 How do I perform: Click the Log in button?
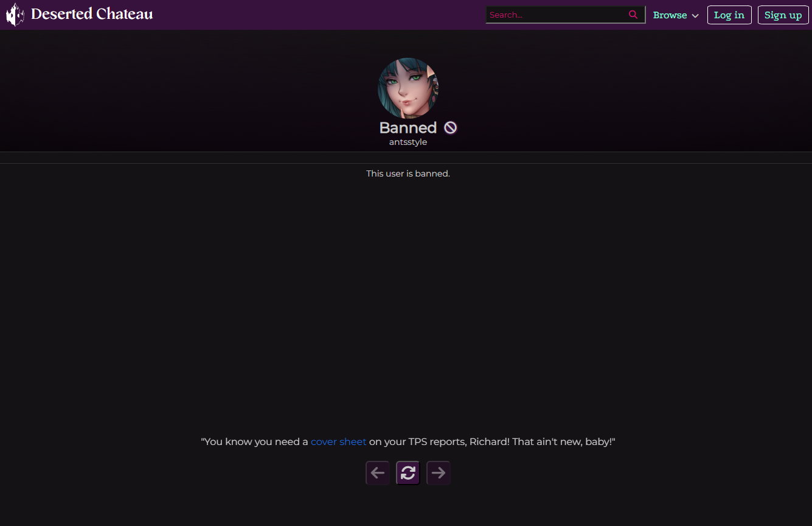coord(729,15)
